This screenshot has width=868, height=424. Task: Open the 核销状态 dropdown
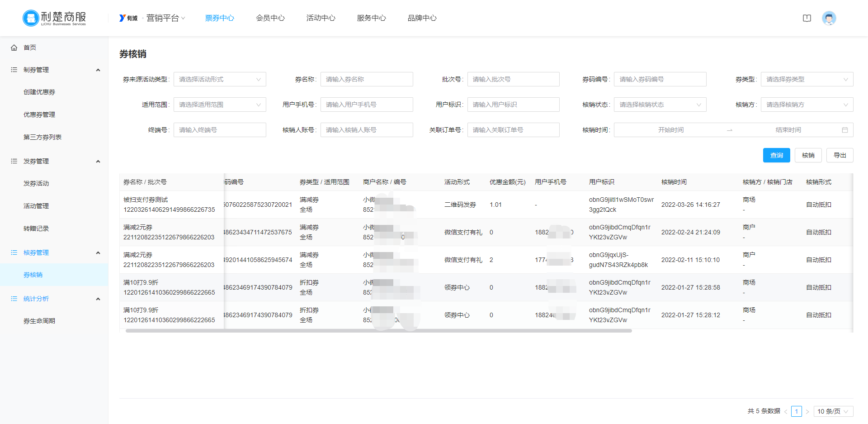point(660,105)
